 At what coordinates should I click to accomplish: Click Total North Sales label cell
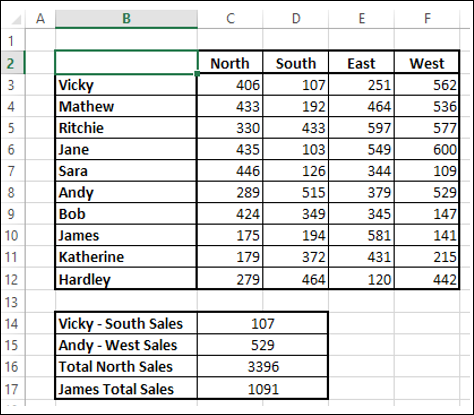126,366
